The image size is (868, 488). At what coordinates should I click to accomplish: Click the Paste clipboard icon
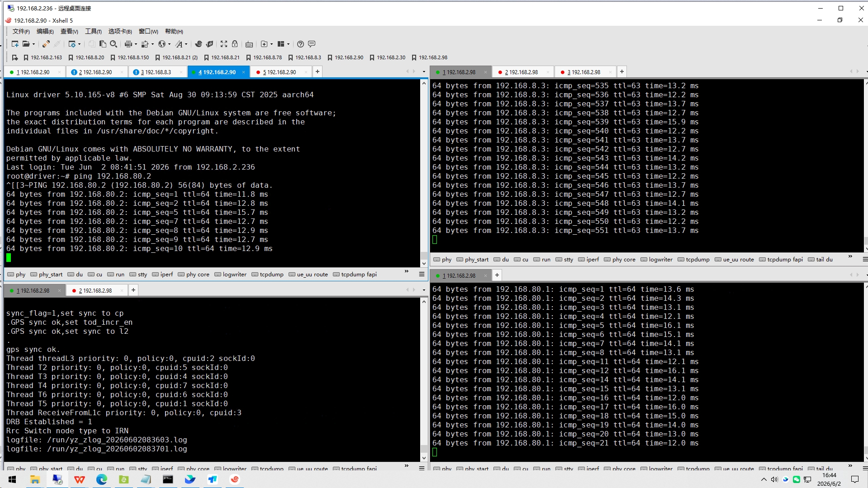[103, 44]
